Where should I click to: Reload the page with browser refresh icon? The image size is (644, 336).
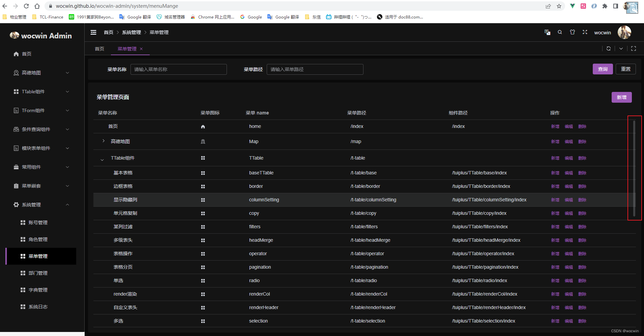(26, 6)
